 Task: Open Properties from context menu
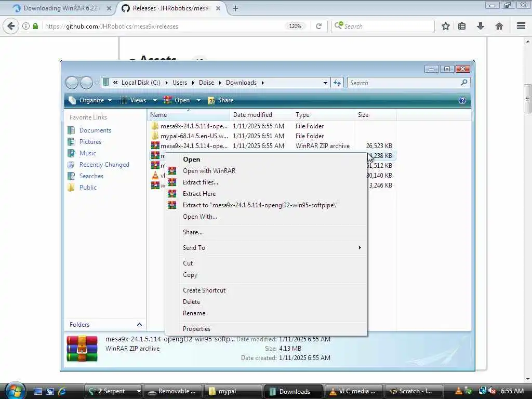[196, 329]
